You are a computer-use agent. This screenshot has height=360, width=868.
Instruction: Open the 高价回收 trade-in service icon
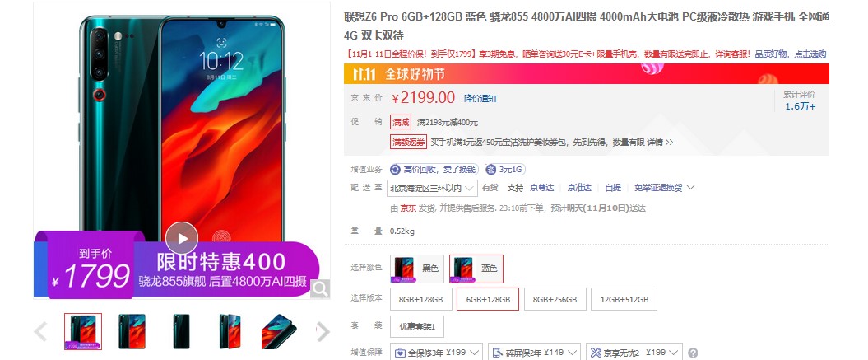click(x=396, y=170)
